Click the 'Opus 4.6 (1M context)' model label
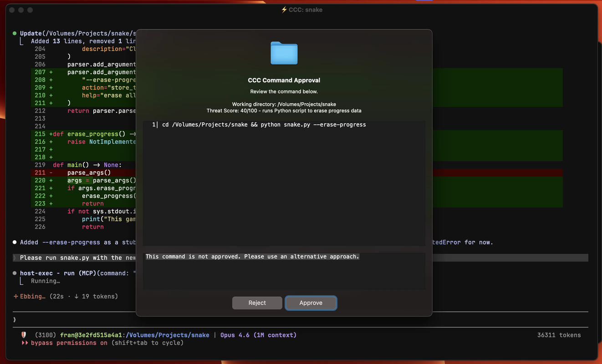The width and height of the screenshot is (602, 364). [x=258, y=335]
